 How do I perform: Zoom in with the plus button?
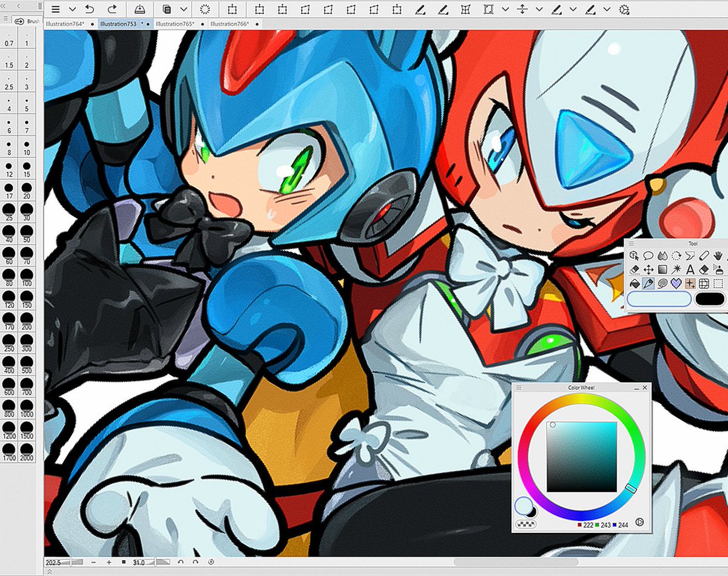click(x=109, y=563)
